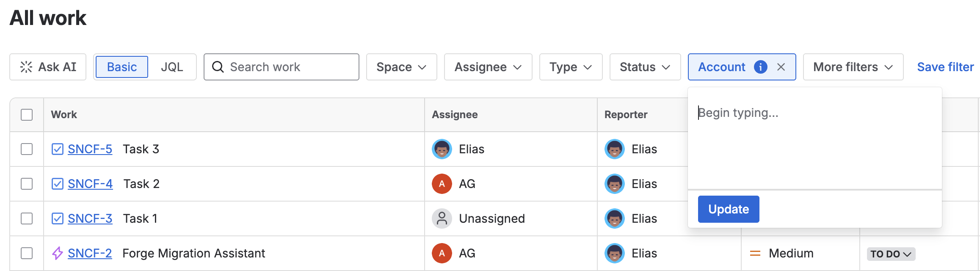Open the More filters dropdown

853,67
